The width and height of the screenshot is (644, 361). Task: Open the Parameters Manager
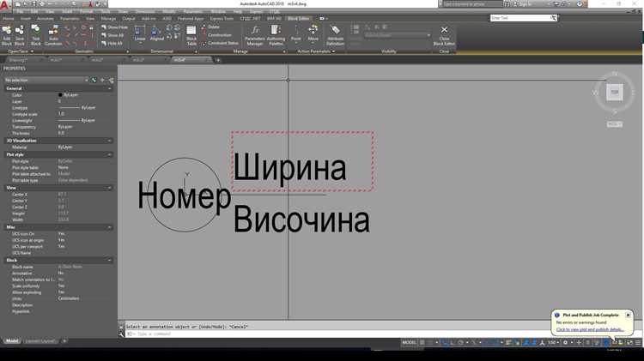[x=255, y=35]
